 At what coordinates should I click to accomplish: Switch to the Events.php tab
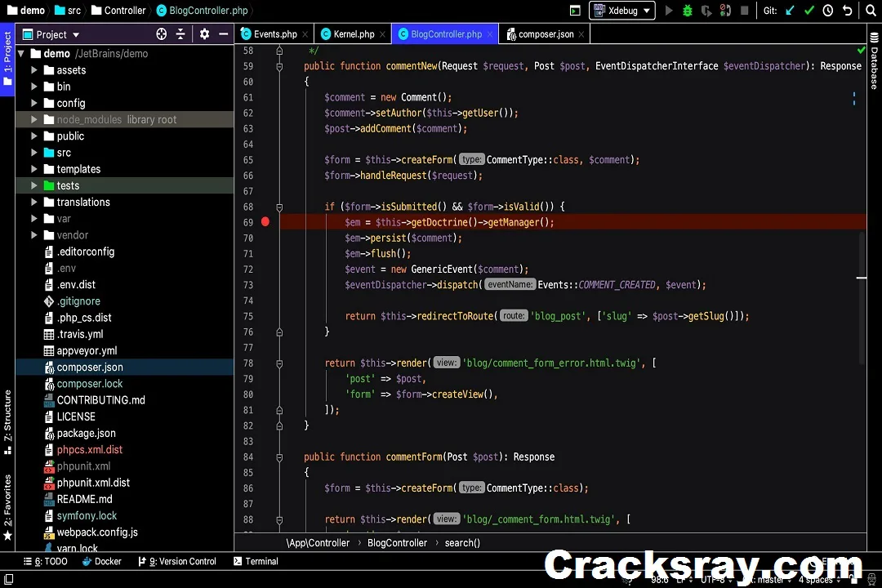275,34
